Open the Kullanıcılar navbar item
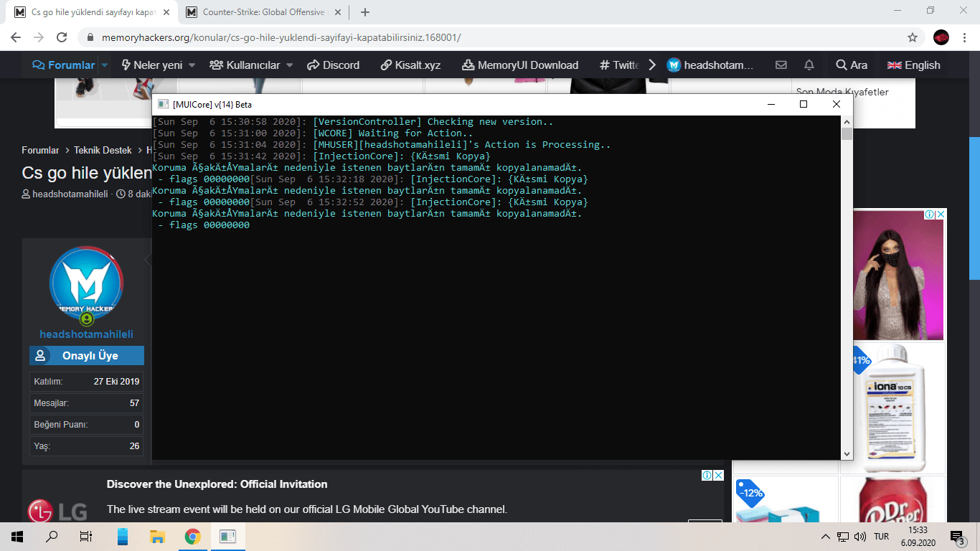 [245, 65]
